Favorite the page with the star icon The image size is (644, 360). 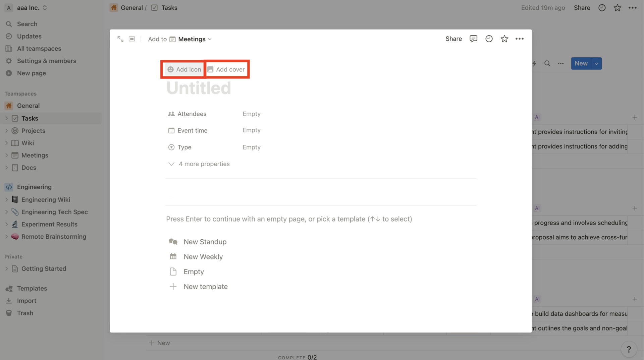click(x=504, y=39)
